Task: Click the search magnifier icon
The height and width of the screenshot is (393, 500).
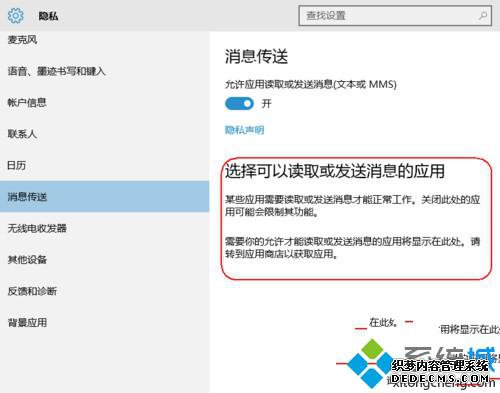Action: (x=483, y=15)
